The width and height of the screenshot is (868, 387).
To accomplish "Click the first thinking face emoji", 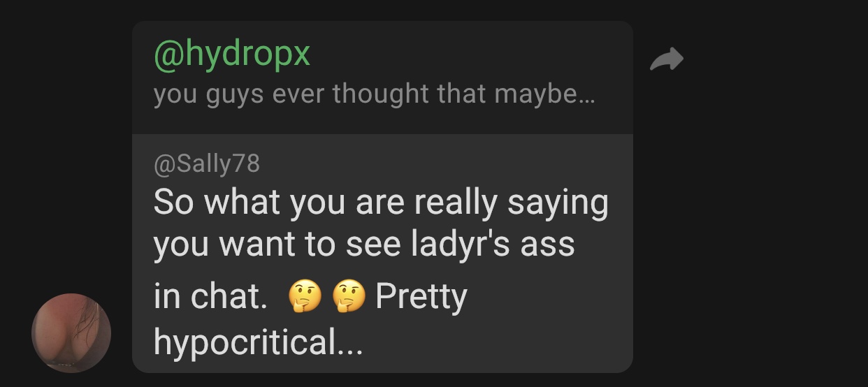I will click(x=305, y=298).
